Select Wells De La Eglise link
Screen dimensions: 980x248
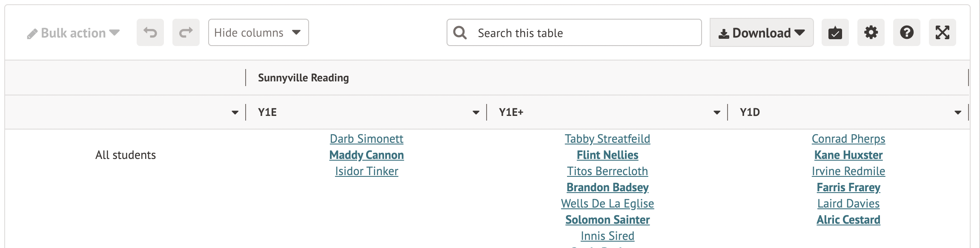click(x=607, y=204)
